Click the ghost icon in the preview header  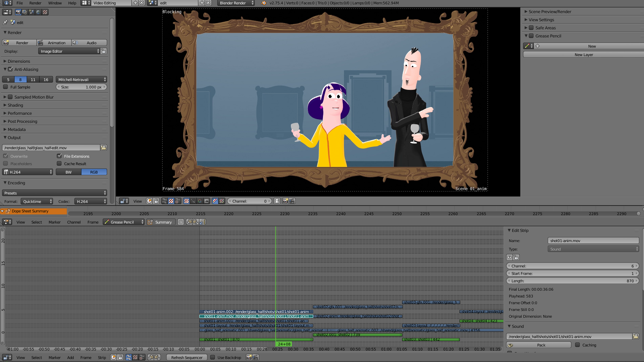(277, 201)
